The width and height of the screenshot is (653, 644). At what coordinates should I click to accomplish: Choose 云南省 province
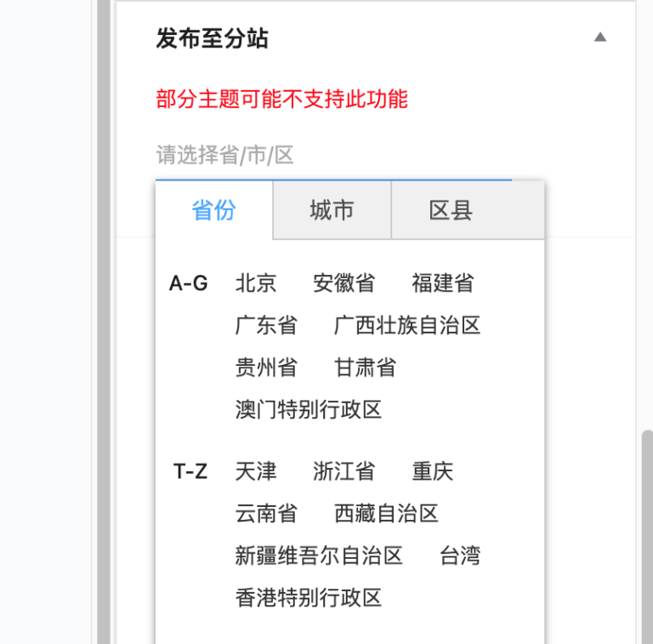click(266, 514)
